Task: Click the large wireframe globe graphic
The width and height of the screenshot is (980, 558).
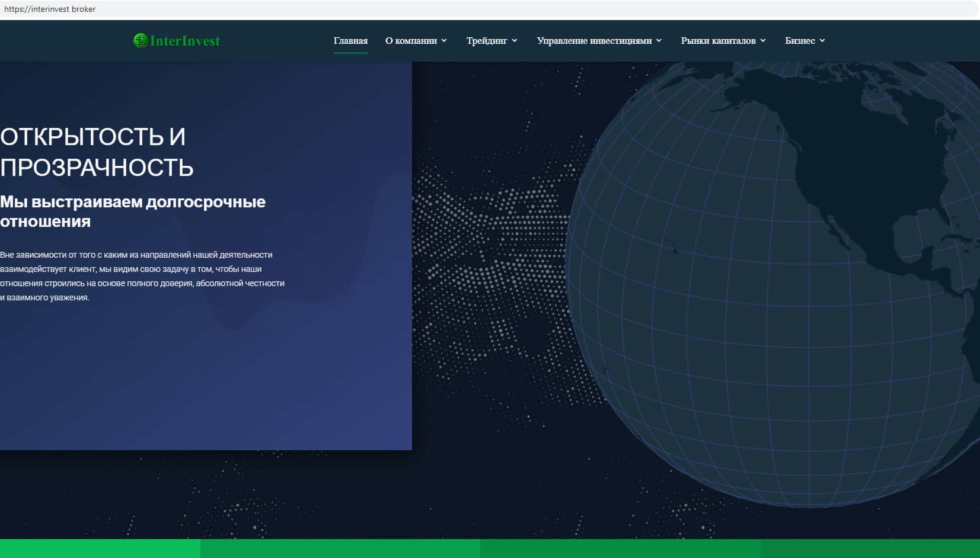Action: [x=771, y=284]
